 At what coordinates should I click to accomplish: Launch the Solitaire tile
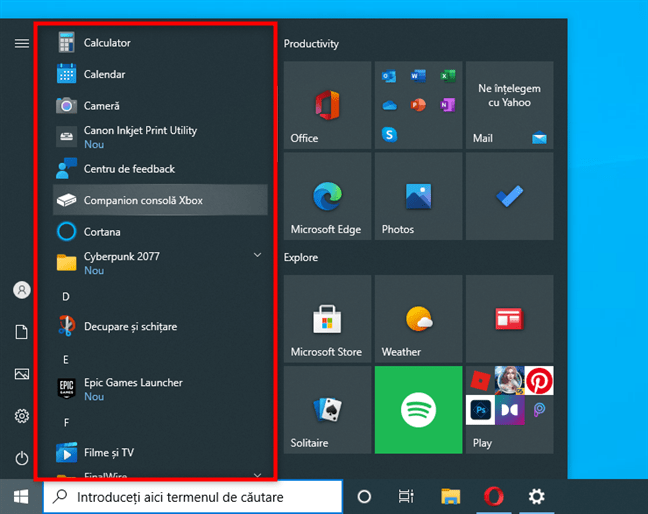coord(327,410)
